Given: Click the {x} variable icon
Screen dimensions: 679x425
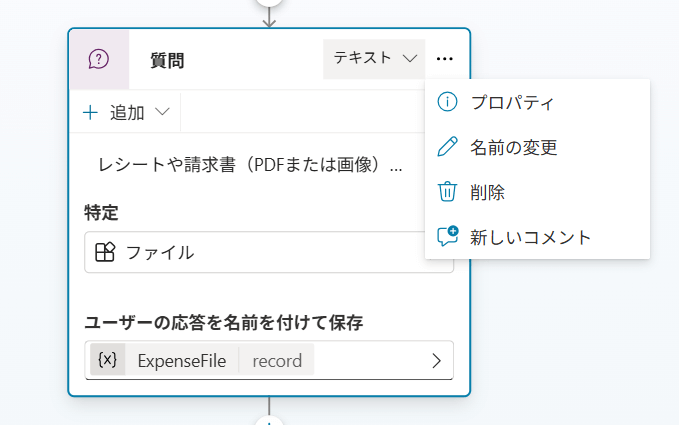Looking at the screenshot, I should 108,361.
